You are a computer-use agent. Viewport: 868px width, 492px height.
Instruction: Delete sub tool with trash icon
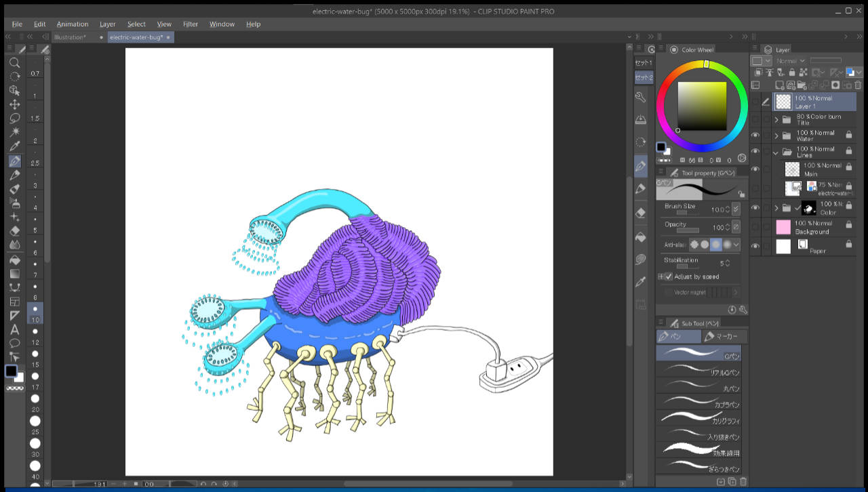(743, 482)
